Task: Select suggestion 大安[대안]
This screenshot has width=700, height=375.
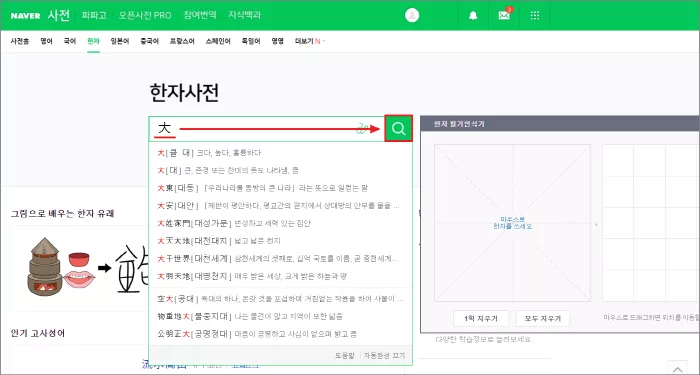Action: pos(280,205)
